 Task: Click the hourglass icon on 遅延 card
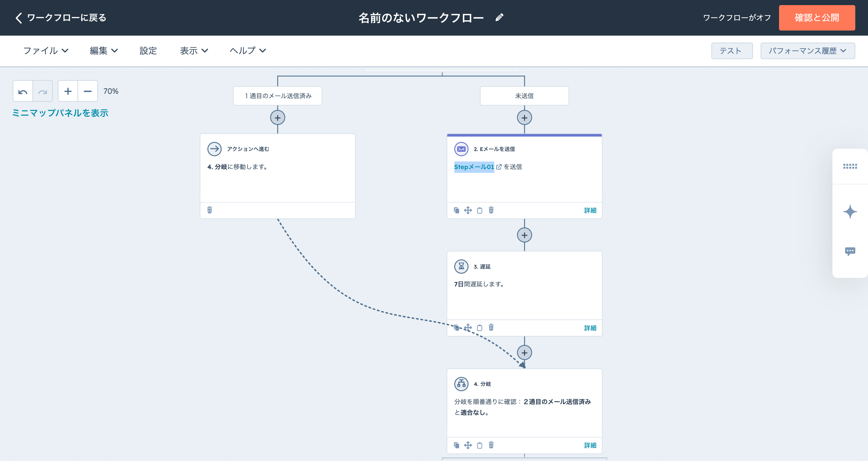click(461, 266)
